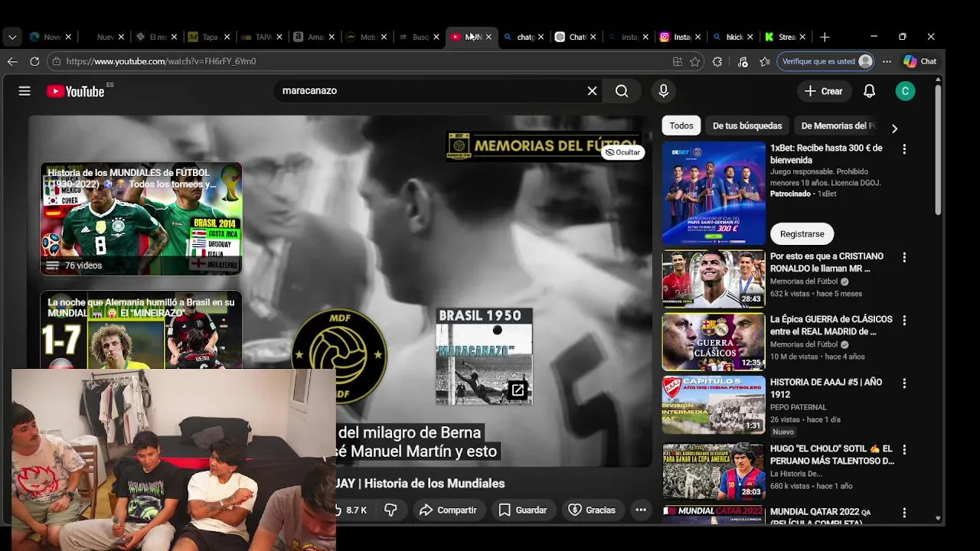The height and width of the screenshot is (551, 980).
Task: Reload the current page
Action: pyautogui.click(x=34, y=61)
